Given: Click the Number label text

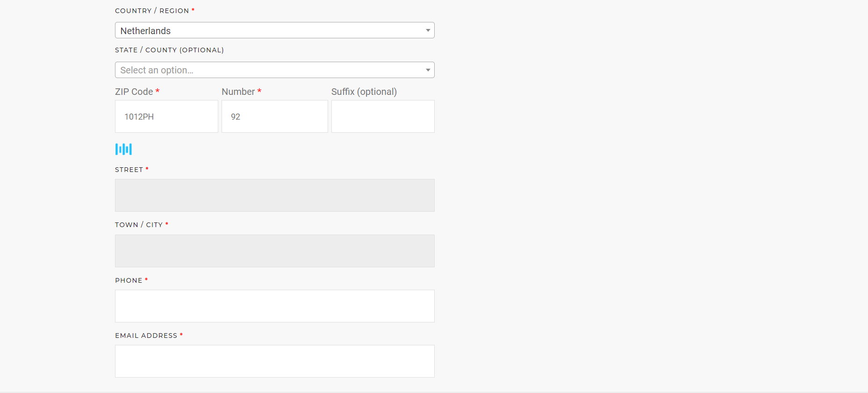Looking at the screenshot, I should coord(238,92).
